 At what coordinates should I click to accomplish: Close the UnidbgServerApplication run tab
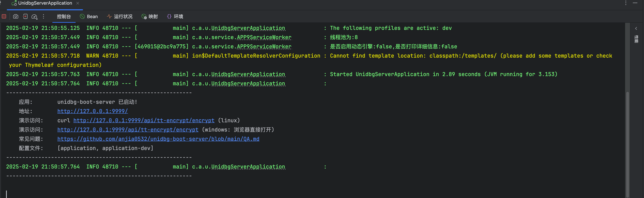tap(78, 3)
